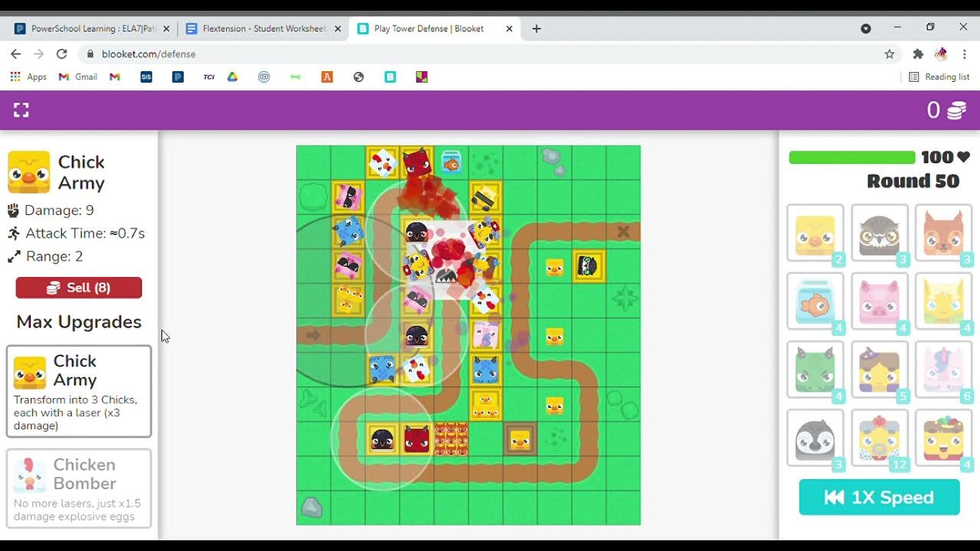The image size is (980, 551).
Task: Select the green Dragon tower in shop
Action: (815, 370)
